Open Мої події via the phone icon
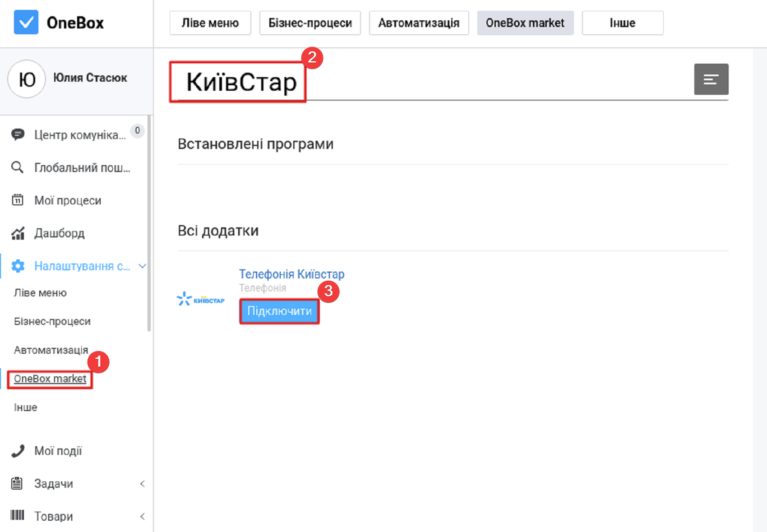Screen dimensions: 767x532 18,450
